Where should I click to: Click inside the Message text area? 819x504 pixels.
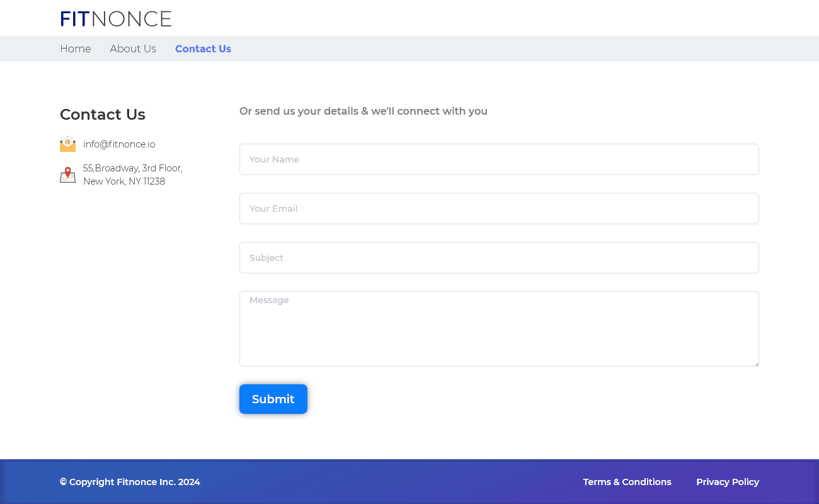[x=499, y=329]
